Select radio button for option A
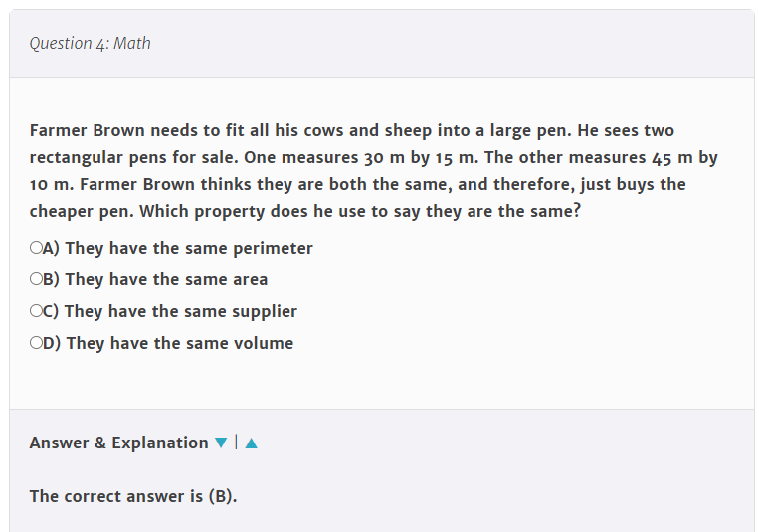759x532 pixels. [x=36, y=248]
